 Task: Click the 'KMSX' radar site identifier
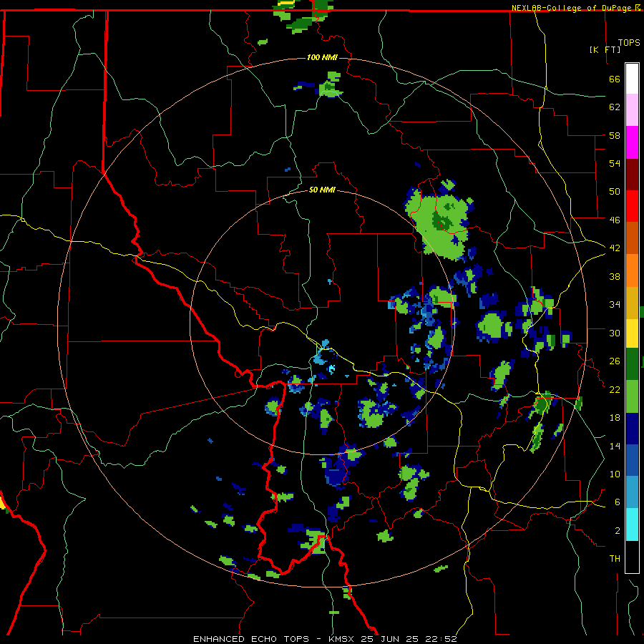[343, 639]
